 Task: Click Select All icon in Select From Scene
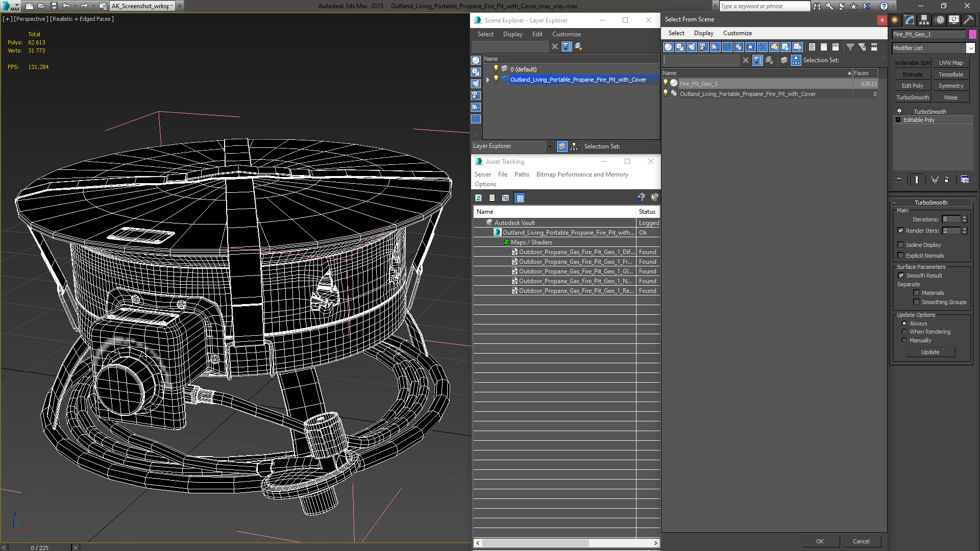click(812, 47)
